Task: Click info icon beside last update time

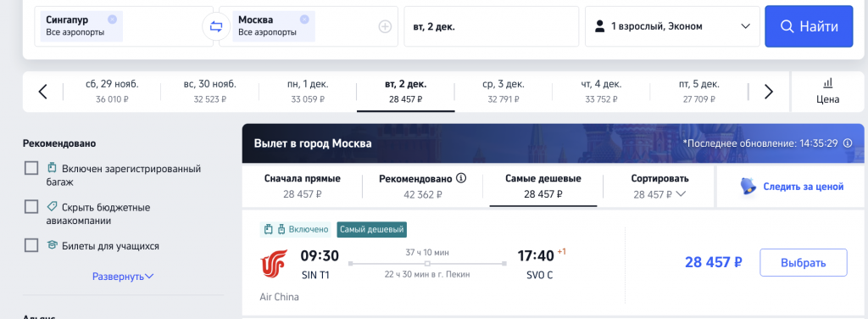Action: click(x=848, y=143)
